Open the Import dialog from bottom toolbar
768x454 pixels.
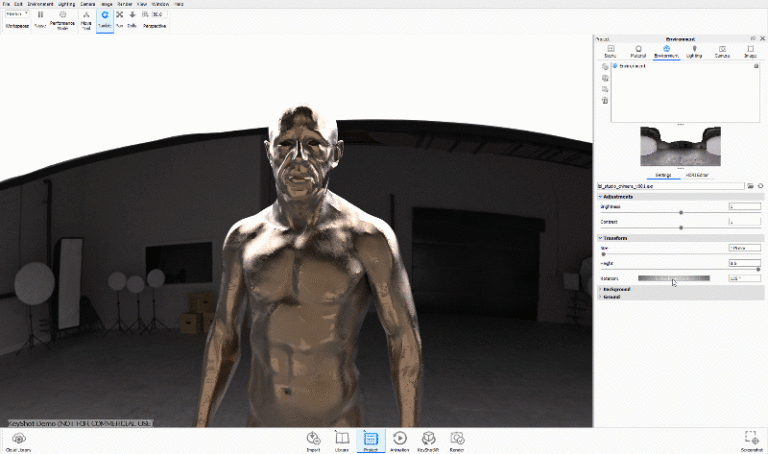[x=313, y=442]
